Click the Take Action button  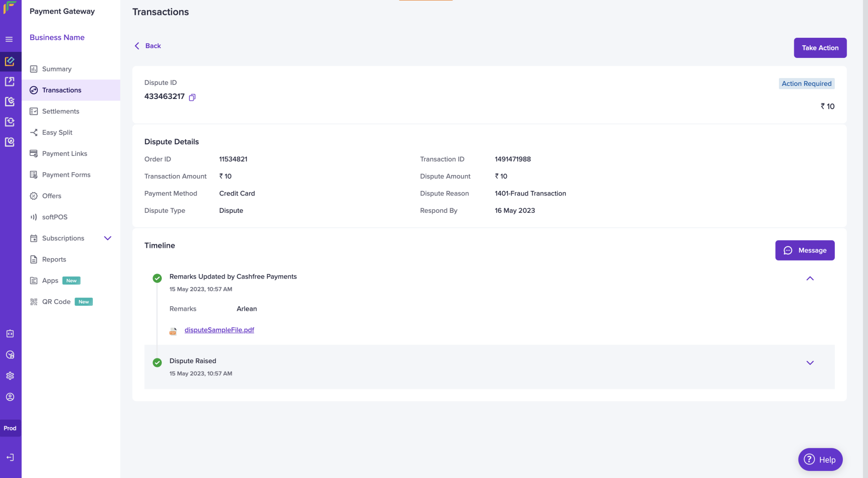[x=820, y=48]
